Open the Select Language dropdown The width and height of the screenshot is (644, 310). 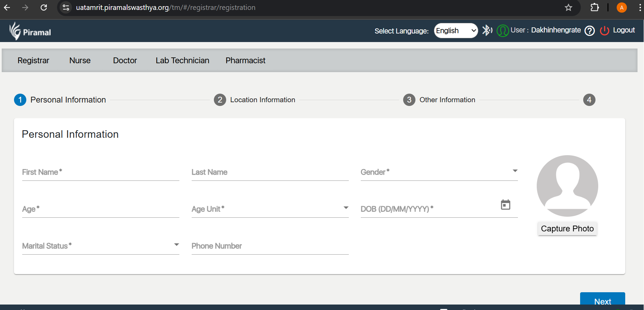click(x=456, y=31)
